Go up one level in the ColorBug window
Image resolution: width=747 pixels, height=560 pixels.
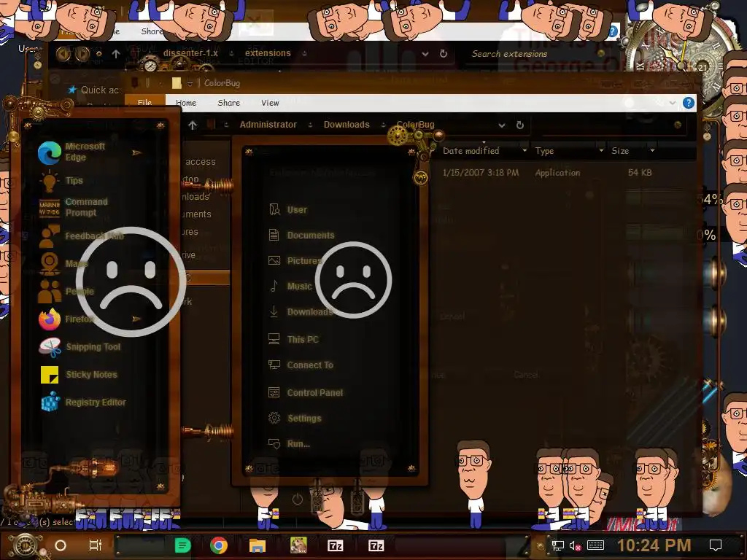pos(193,125)
